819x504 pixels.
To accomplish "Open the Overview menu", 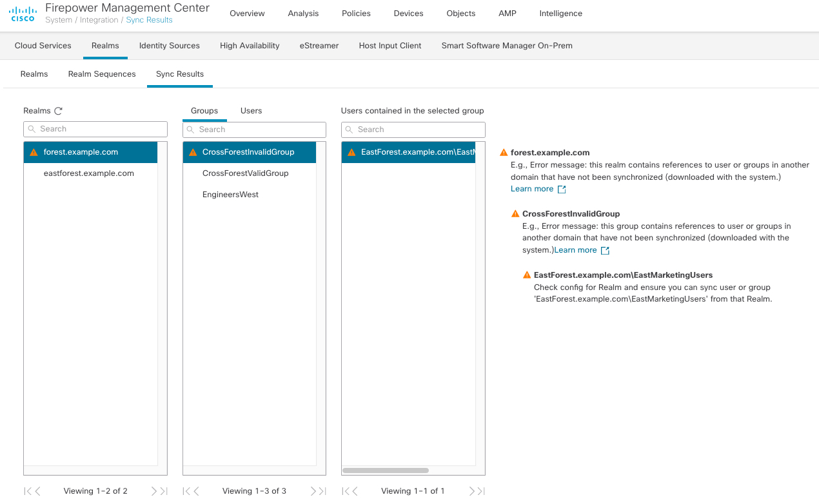I will (247, 14).
